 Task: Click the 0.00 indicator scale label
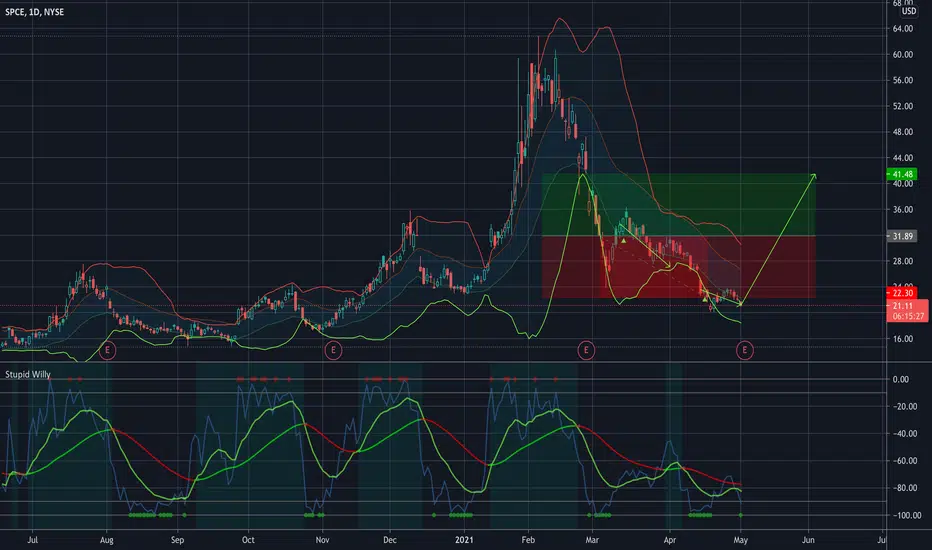[x=900, y=379]
